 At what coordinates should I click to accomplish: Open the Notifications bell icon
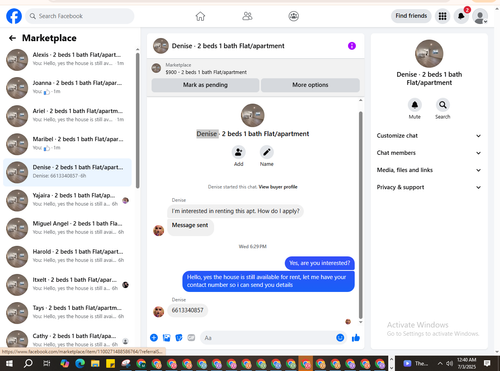point(461,16)
